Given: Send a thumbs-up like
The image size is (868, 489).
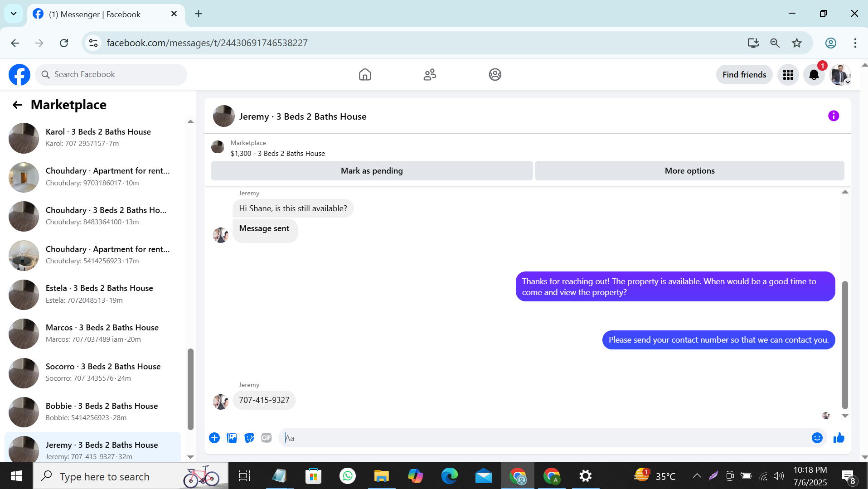Looking at the screenshot, I should tap(839, 438).
